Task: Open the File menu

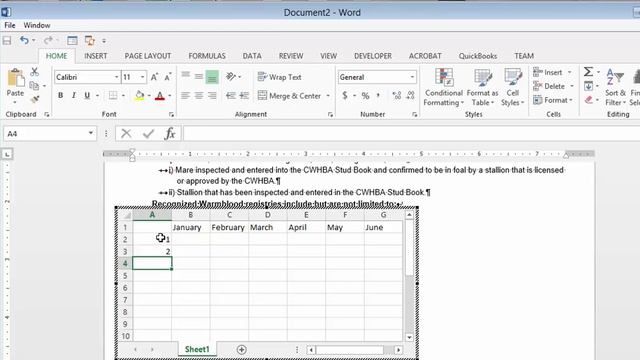Action: [10, 25]
